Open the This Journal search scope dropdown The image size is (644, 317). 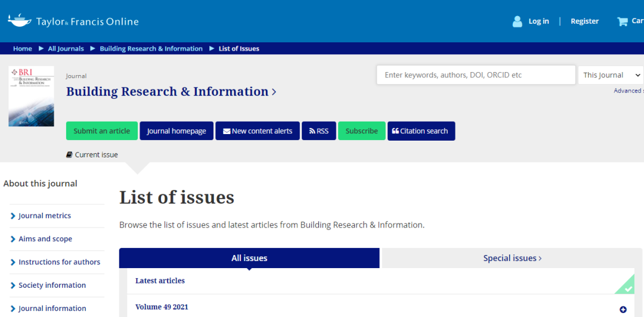[611, 75]
